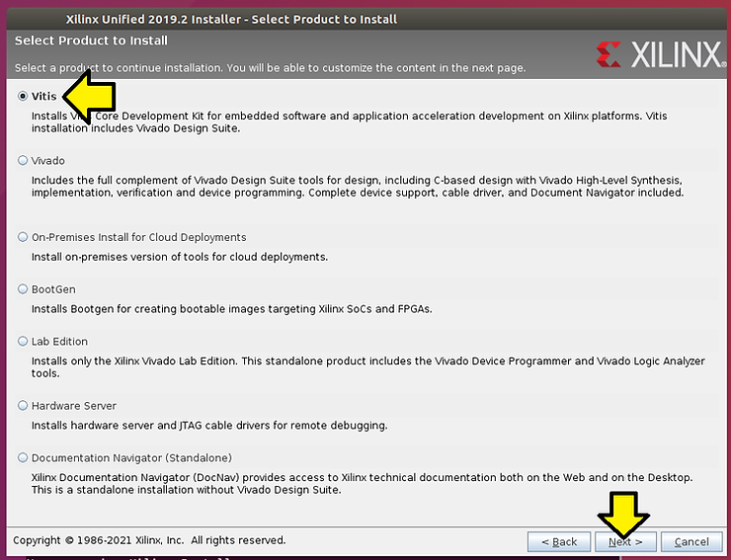Screen dimensions: 731x560
Task: Go back with the Back button
Action: 558,541
